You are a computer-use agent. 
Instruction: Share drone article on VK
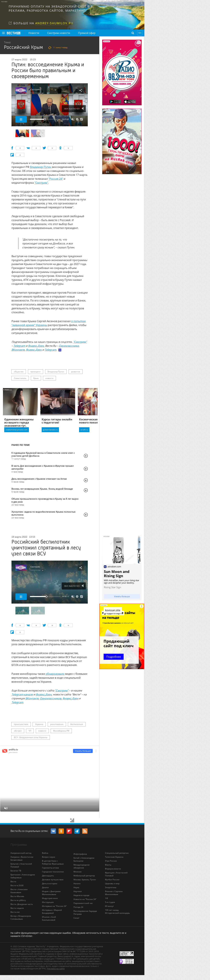pos(28,625)
